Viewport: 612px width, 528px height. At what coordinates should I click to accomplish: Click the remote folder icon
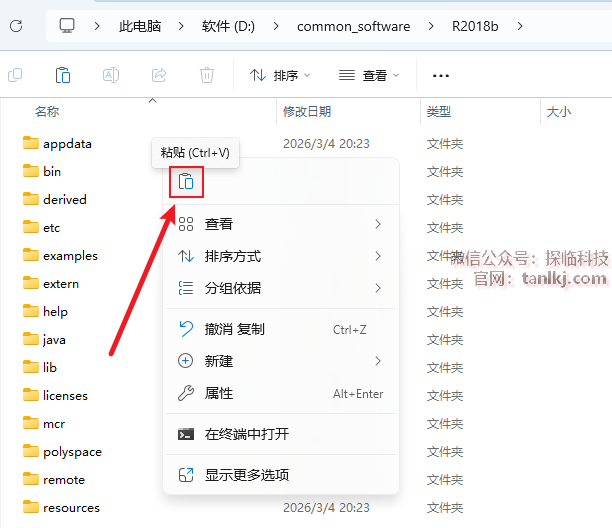pos(31,479)
